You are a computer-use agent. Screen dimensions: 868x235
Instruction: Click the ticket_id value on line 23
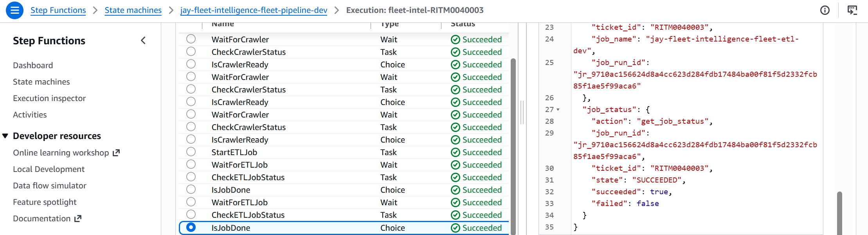(679, 27)
